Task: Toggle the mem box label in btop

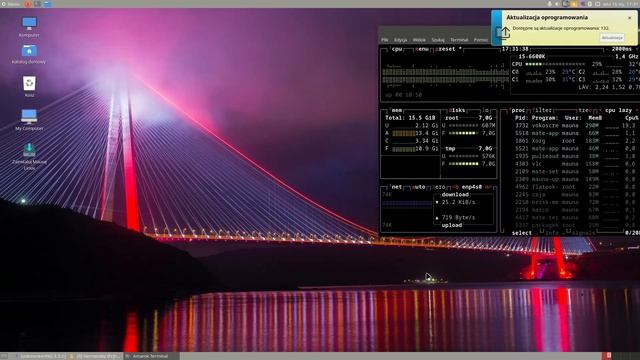Action: coord(396,110)
